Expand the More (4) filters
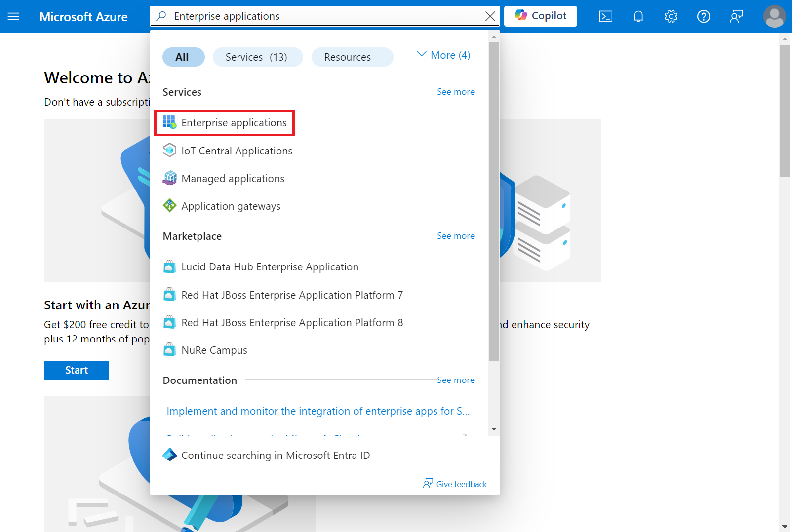The height and width of the screenshot is (532, 792). click(x=443, y=55)
